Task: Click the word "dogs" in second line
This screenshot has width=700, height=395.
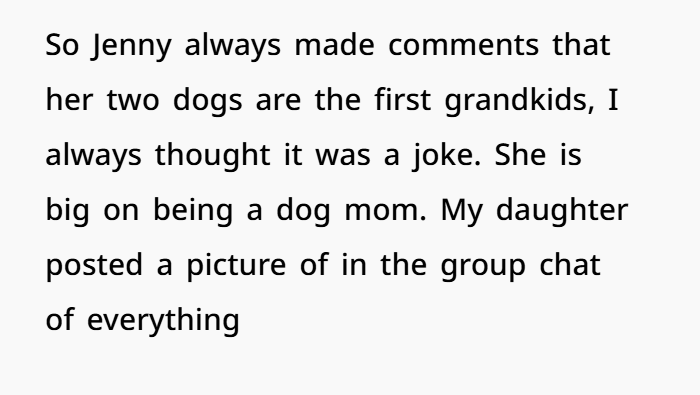Action: point(208,101)
